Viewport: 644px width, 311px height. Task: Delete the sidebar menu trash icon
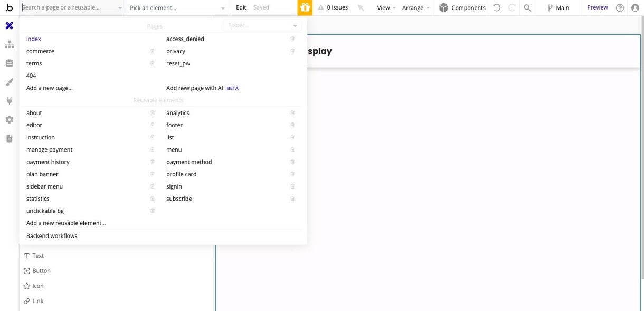pyautogui.click(x=153, y=186)
